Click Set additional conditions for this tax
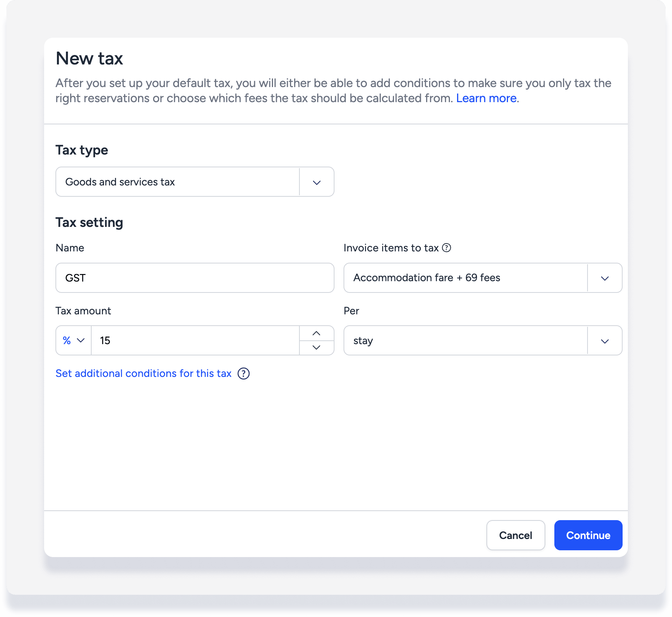 [x=143, y=374]
